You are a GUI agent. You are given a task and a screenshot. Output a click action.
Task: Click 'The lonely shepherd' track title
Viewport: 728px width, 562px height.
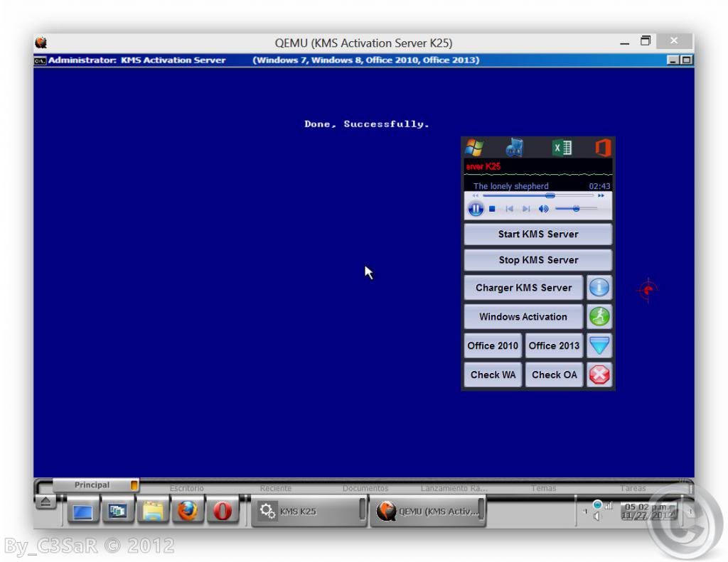pyautogui.click(x=510, y=186)
